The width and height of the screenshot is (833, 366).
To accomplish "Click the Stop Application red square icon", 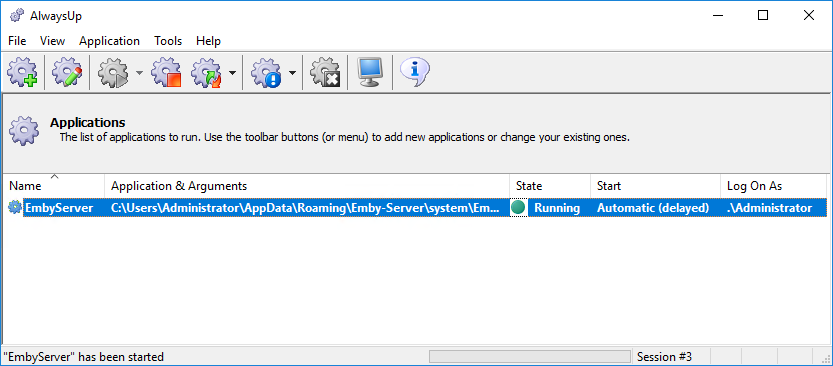I will 166,73.
